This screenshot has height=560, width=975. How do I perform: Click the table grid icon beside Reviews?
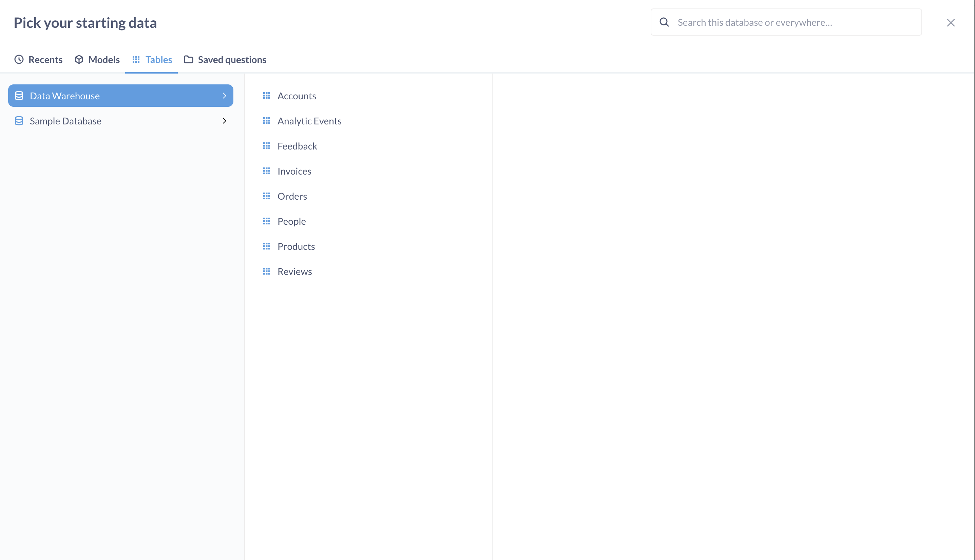coord(267,271)
